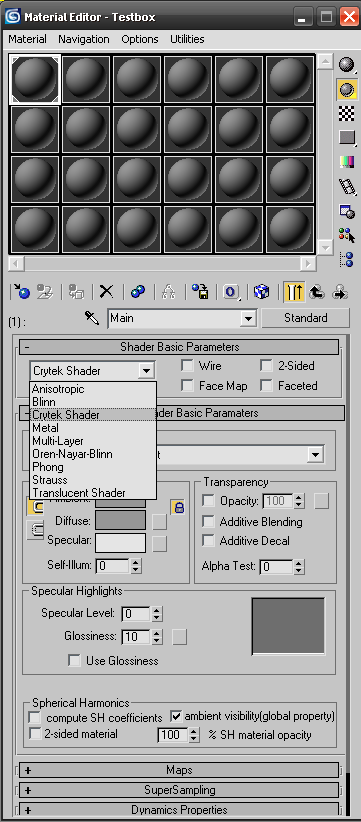Pick material from object eyedropper
This screenshot has height=822, width=361.
(91, 317)
